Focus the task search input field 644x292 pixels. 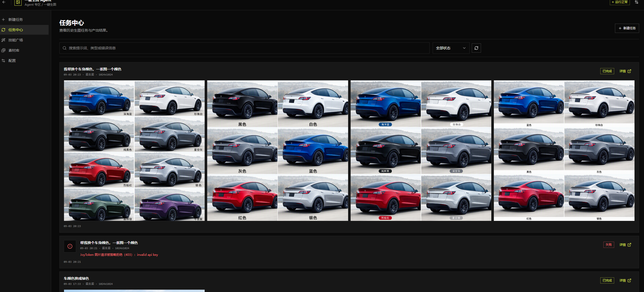tap(244, 48)
